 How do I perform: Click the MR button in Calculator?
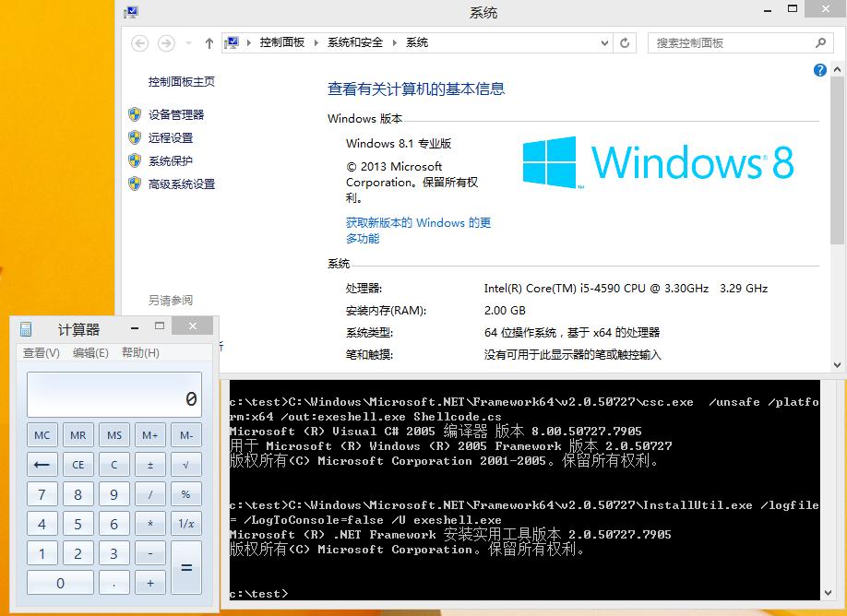point(78,435)
